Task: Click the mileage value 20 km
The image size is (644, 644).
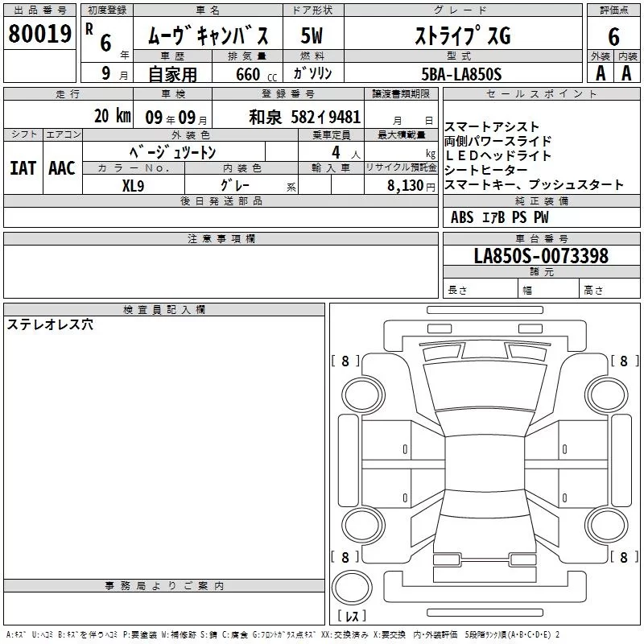Action: [x=111, y=116]
